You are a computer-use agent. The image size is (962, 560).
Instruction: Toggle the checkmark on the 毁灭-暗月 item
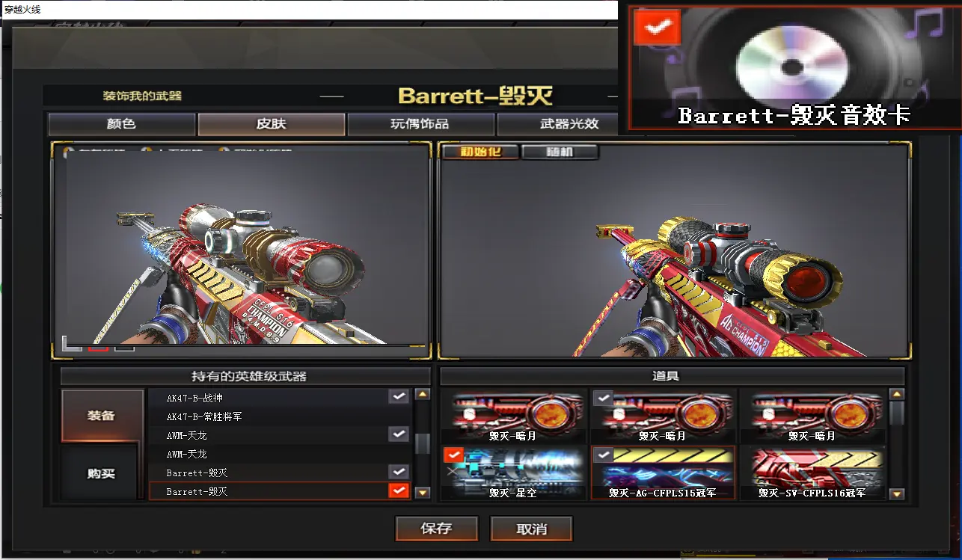point(603,399)
